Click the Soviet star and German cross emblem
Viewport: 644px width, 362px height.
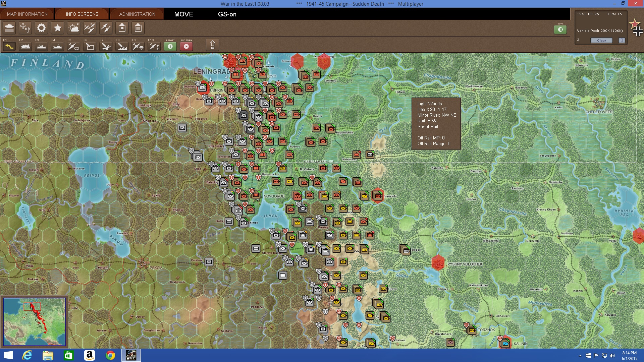[636, 27]
